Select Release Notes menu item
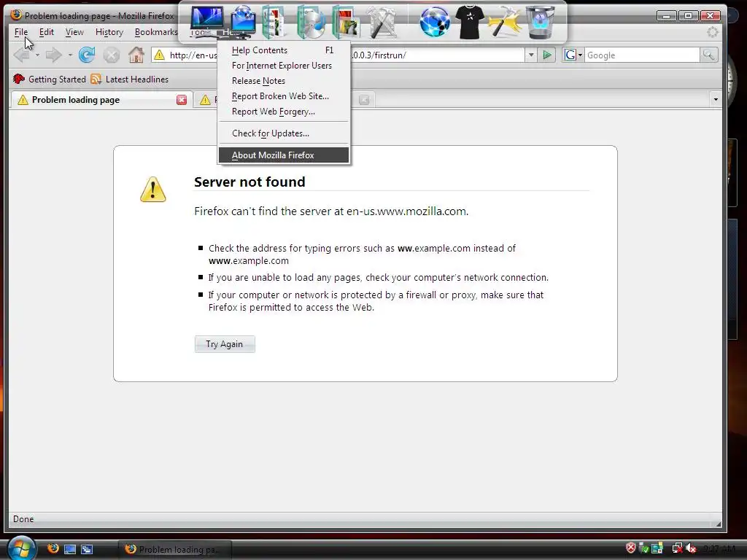 284,80
